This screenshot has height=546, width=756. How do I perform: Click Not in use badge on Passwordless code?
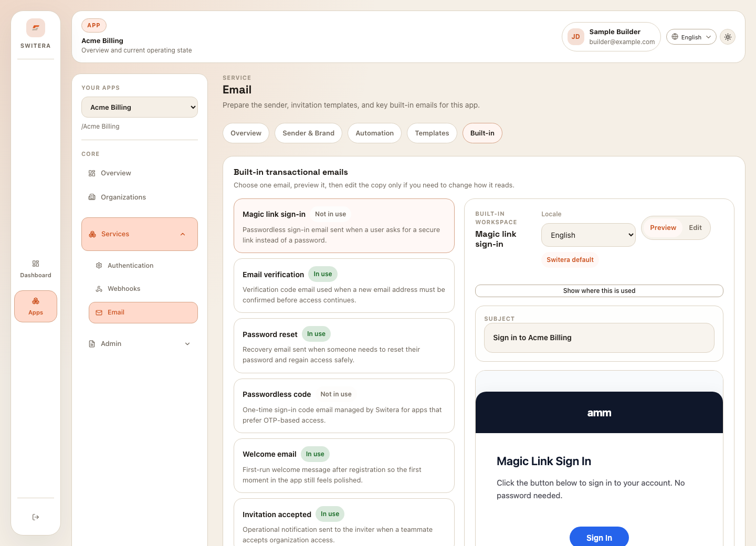click(x=336, y=394)
